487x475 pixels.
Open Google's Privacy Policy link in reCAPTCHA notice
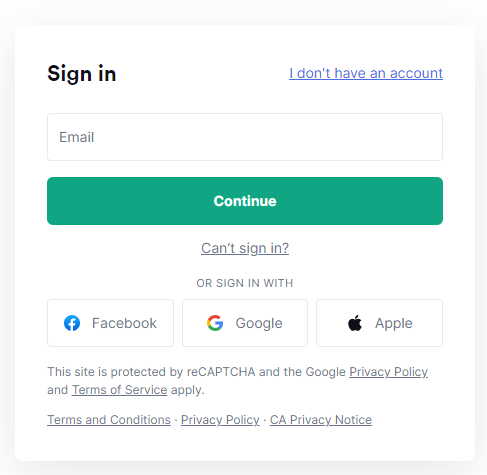click(x=389, y=372)
